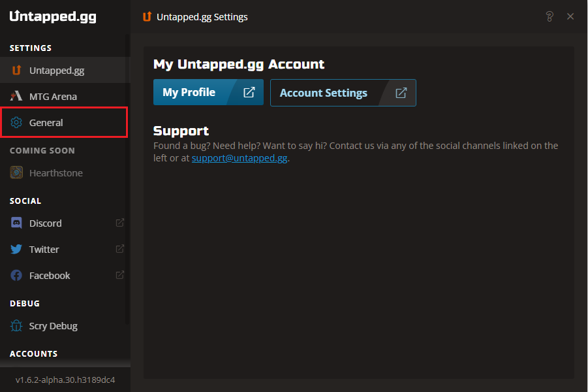Viewport: 588px width, 392px height.
Task: Open the Untapped.gg settings section
Action: 64,70
